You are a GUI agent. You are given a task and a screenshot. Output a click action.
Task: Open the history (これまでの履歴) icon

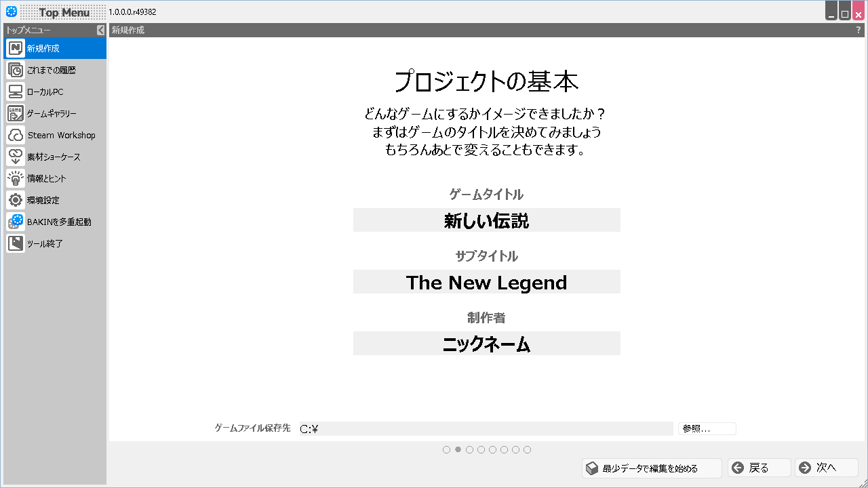(x=16, y=70)
